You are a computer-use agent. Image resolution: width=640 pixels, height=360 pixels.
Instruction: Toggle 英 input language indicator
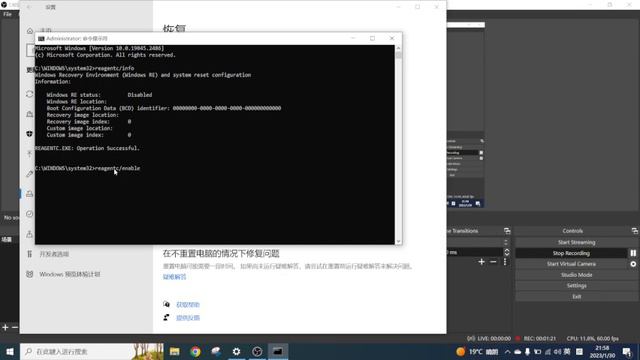pyautogui.click(x=567, y=351)
